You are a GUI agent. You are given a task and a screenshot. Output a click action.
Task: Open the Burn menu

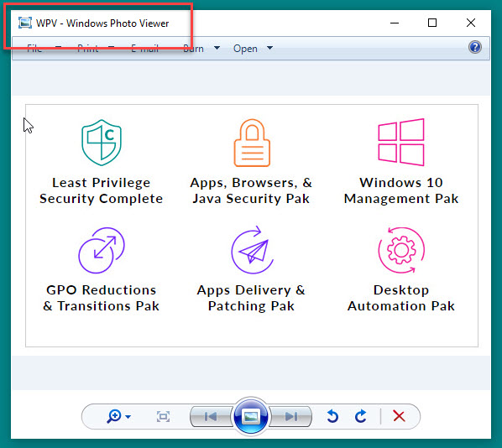coord(193,49)
